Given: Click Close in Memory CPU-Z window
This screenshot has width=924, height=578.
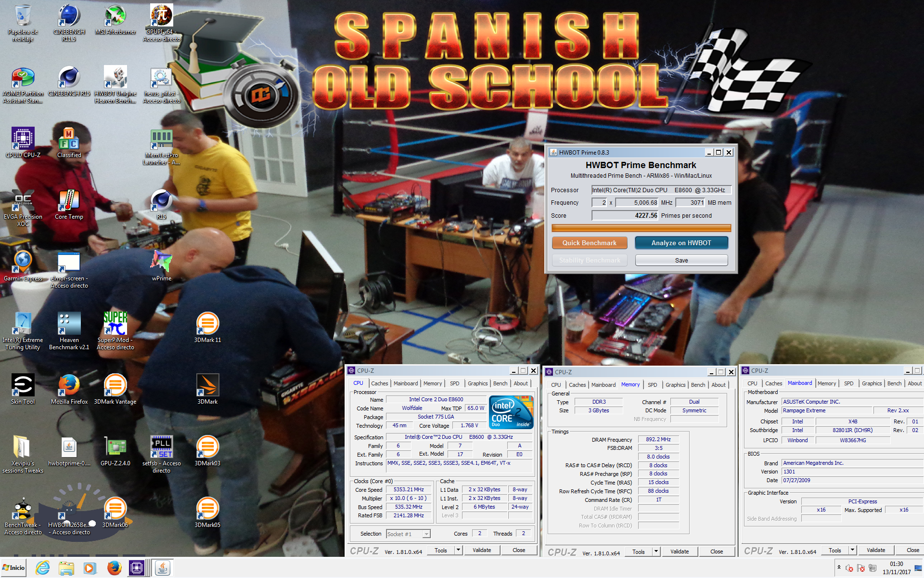Looking at the screenshot, I should pyautogui.click(x=716, y=552).
